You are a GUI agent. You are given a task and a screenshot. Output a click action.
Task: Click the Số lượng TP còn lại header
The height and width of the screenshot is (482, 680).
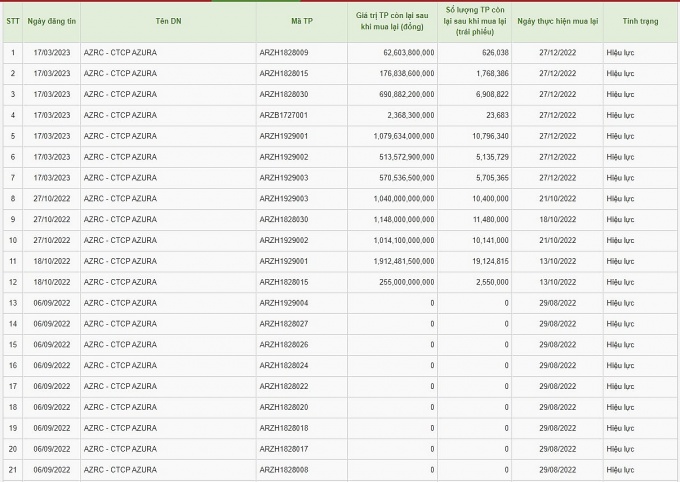coord(477,21)
